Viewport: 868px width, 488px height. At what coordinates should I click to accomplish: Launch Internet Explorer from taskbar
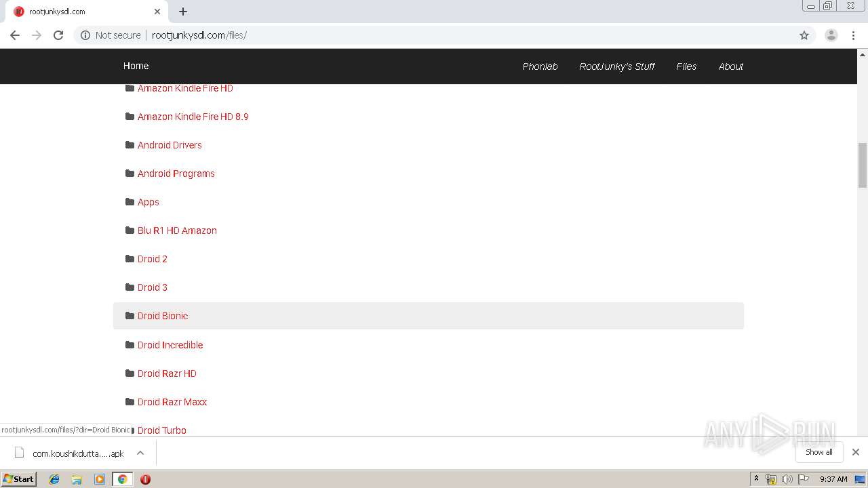pyautogui.click(x=54, y=479)
